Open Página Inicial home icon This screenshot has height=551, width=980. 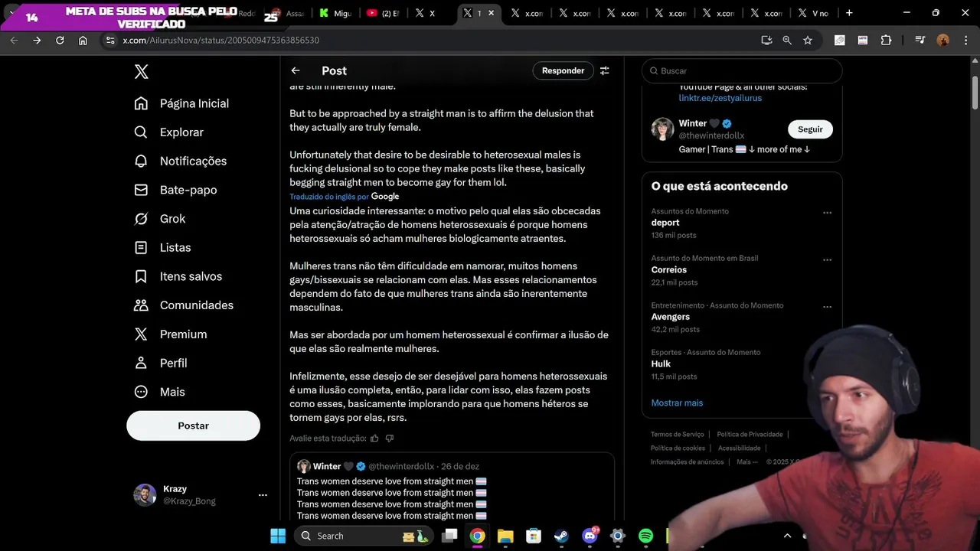coord(141,103)
